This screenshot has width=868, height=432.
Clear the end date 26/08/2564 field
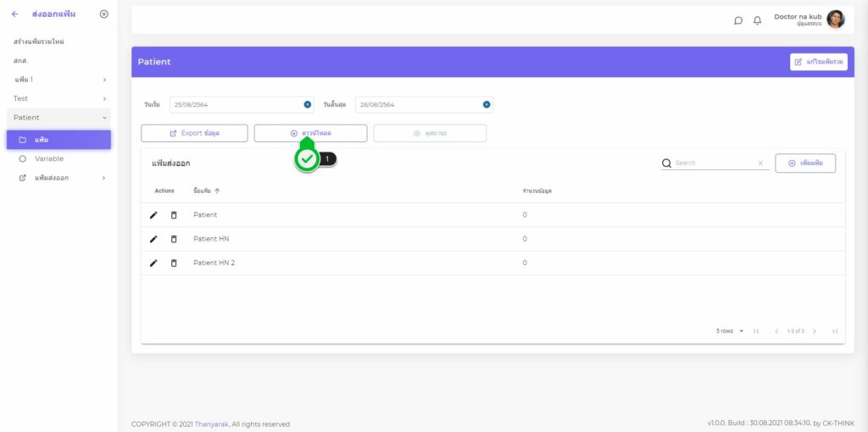(487, 105)
